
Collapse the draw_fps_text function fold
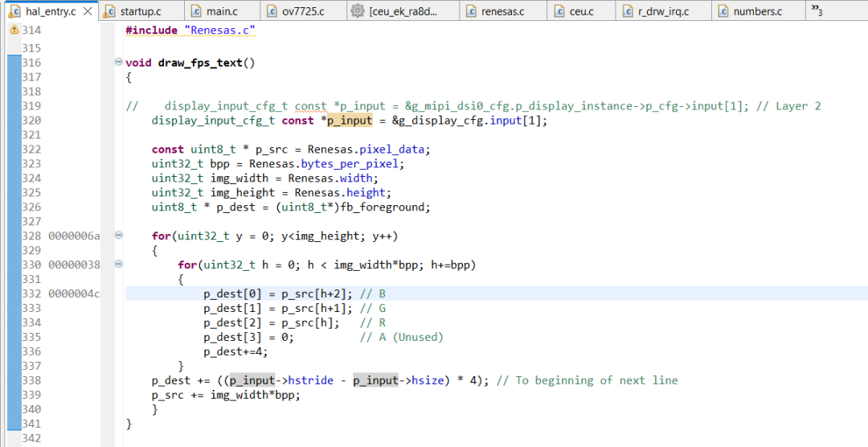pos(118,62)
